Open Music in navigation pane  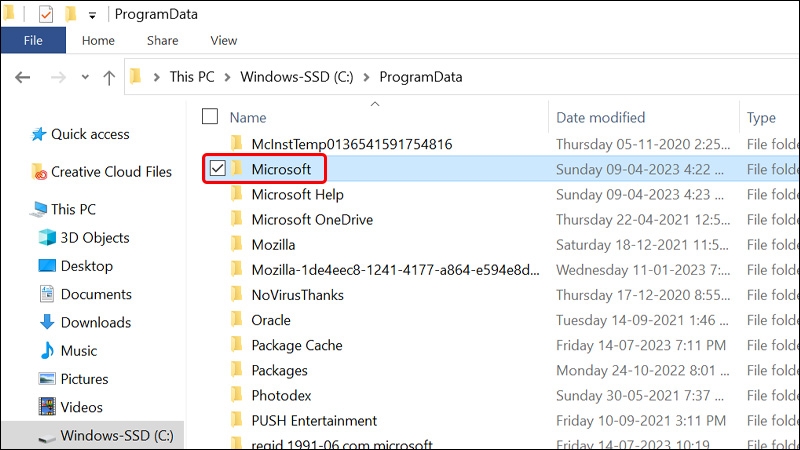click(79, 351)
